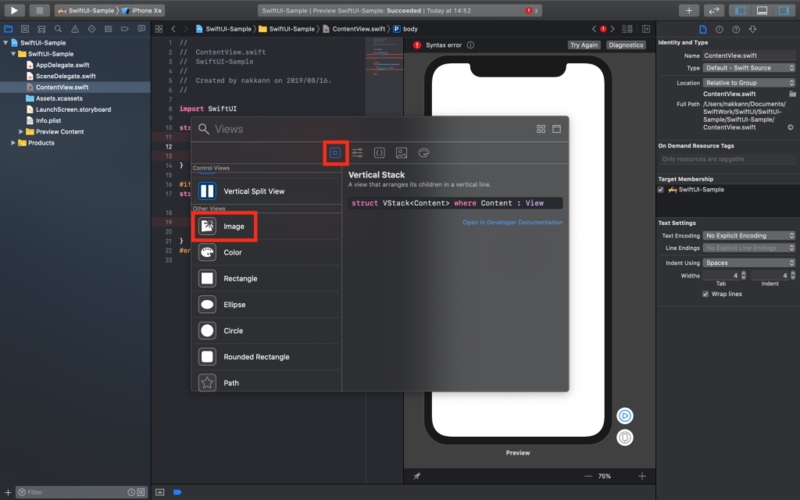The width and height of the screenshot is (800, 500).
Task: Open the Symbol navigator
Action: coord(41,29)
